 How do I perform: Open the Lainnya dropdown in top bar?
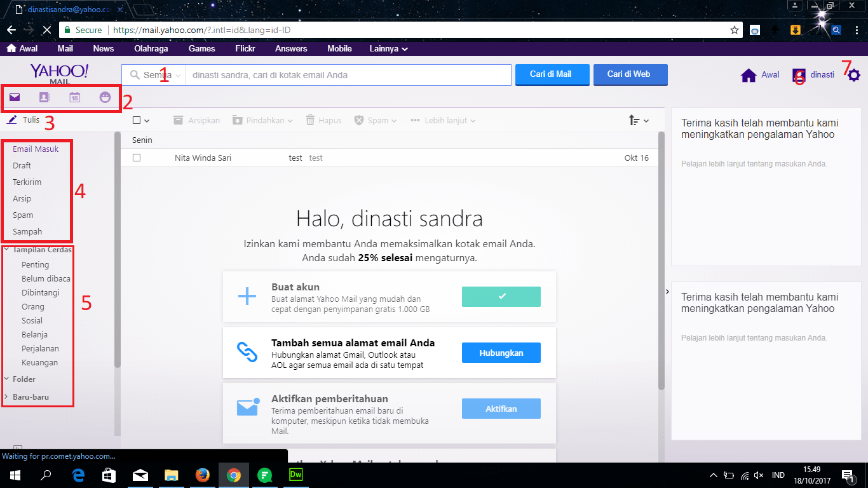[388, 48]
